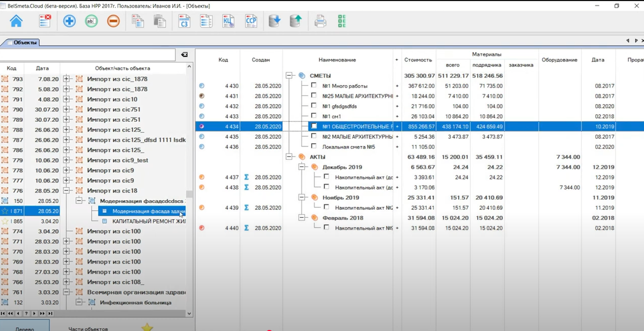Sort by the Стоимость column header

[418, 60]
